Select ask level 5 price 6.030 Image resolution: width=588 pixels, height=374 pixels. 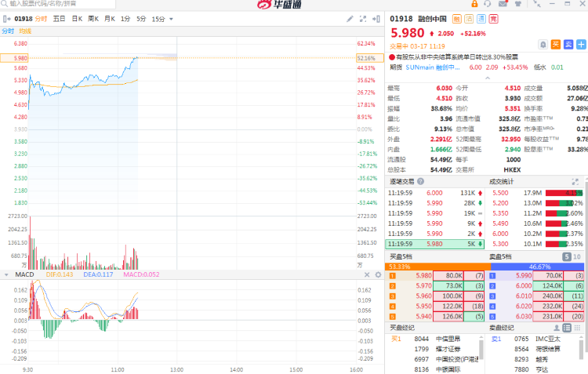pyautogui.click(x=524, y=317)
